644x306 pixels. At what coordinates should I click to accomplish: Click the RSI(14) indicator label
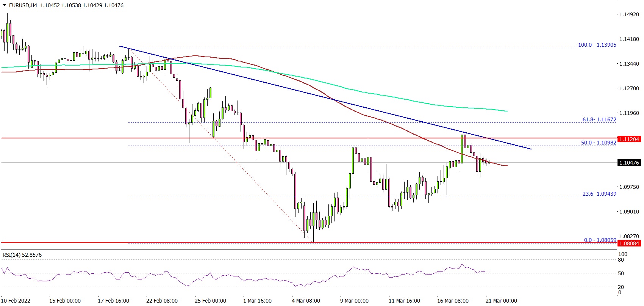(22, 255)
